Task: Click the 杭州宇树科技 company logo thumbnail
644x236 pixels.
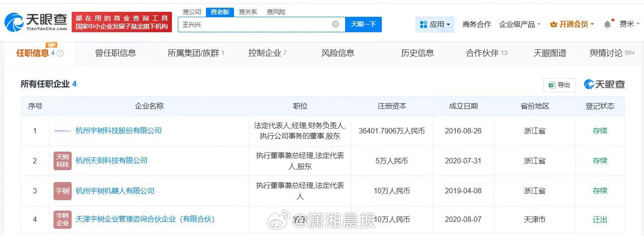Action: click(x=63, y=131)
